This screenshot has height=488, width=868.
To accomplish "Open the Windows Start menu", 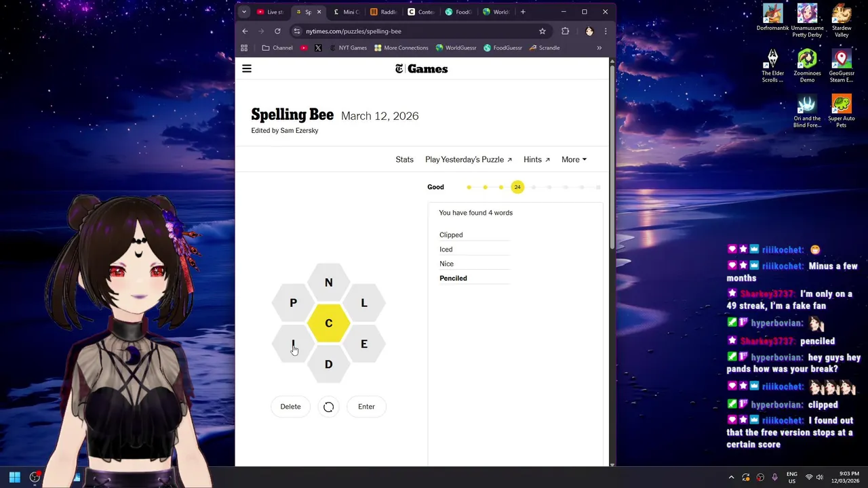I will 14,477.
